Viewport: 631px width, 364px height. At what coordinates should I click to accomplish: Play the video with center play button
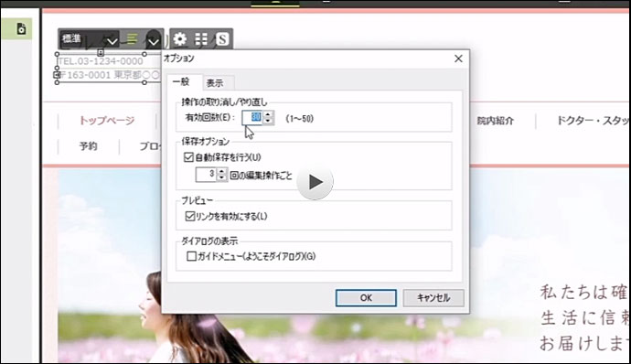[315, 182]
